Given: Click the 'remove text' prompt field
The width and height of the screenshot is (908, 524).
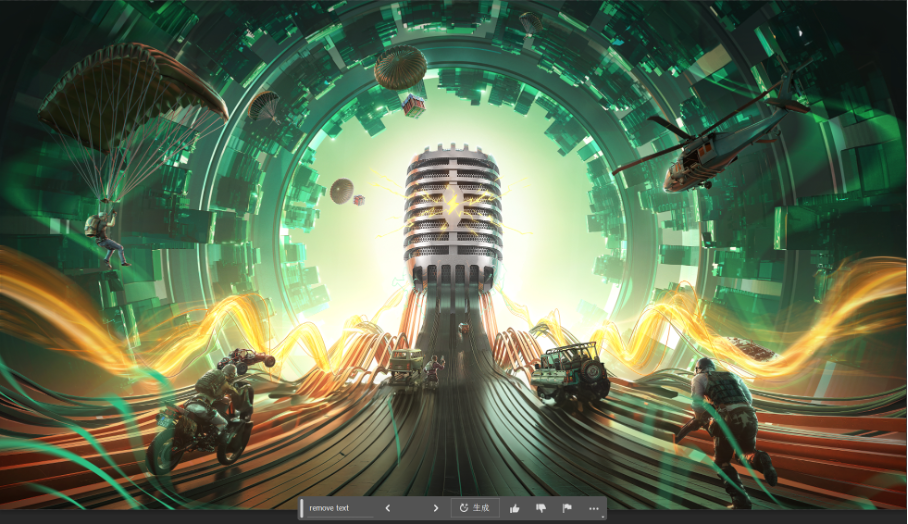Looking at the screenshot, I should pos(340,508).
